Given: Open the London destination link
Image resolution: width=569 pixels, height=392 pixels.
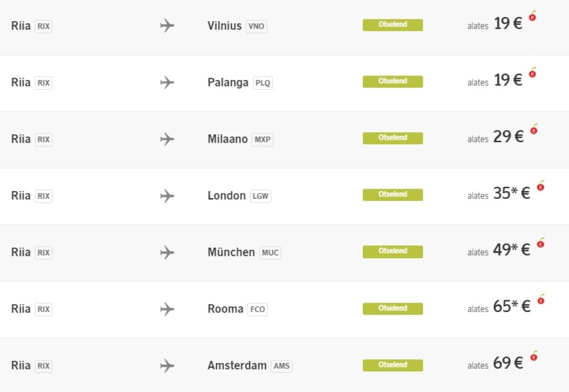Looking at the screenshot, I should 227,196.
